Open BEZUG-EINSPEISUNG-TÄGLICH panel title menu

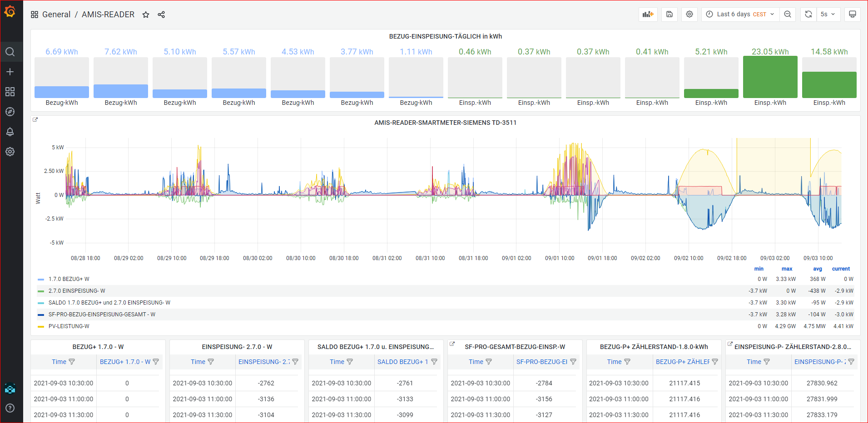point(446,36)
